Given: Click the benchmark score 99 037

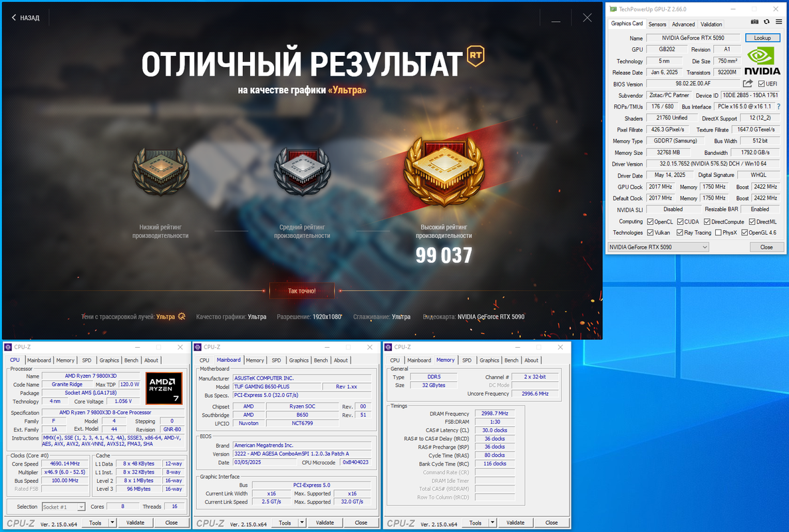Looking at the screenshot, I should pyautogui.click(x=444, y=255).
